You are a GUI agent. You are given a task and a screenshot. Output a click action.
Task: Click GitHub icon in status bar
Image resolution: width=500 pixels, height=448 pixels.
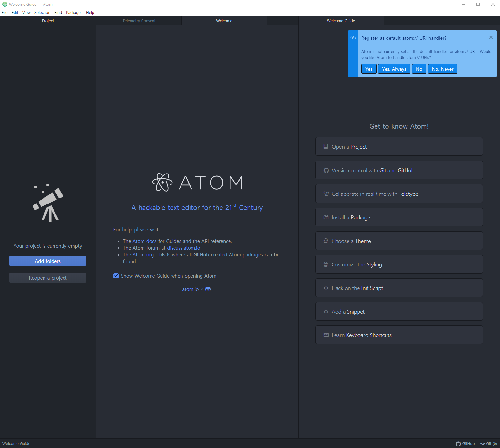[x=458, y=444]
